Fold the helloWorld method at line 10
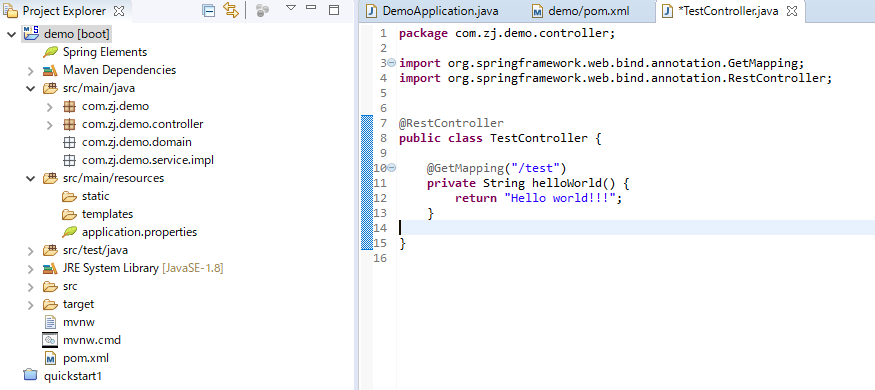 392,167
